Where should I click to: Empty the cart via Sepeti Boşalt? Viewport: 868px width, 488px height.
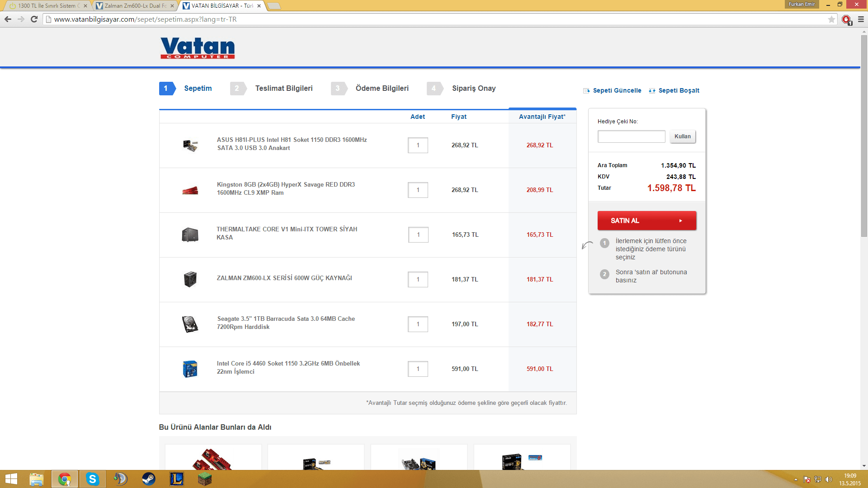click(x=679, y=90)
